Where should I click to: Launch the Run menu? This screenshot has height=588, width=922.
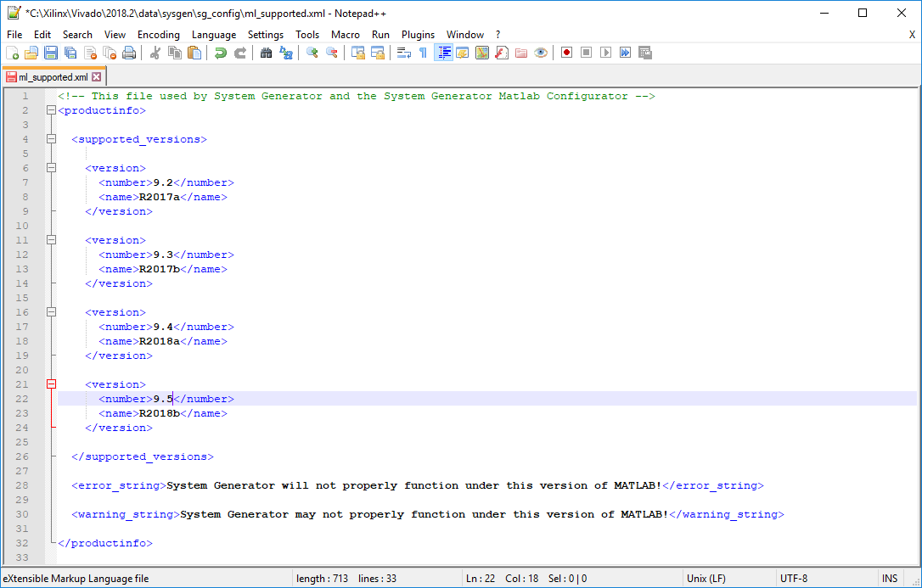tap(379, 35)
